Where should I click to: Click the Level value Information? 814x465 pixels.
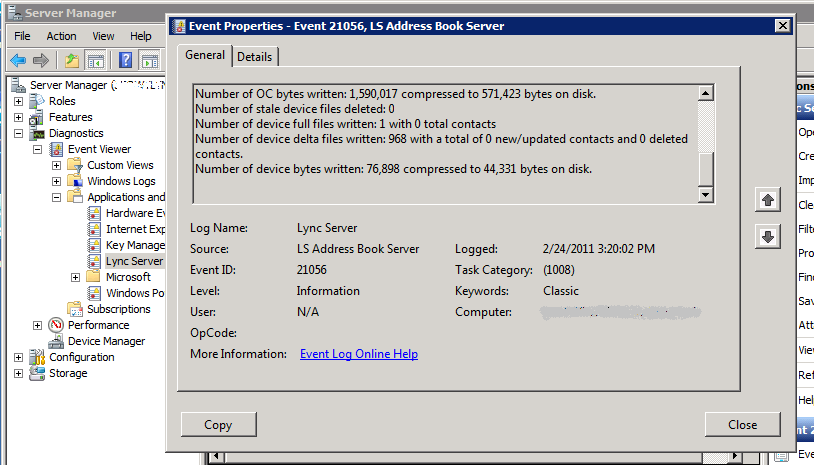[328, 291]
